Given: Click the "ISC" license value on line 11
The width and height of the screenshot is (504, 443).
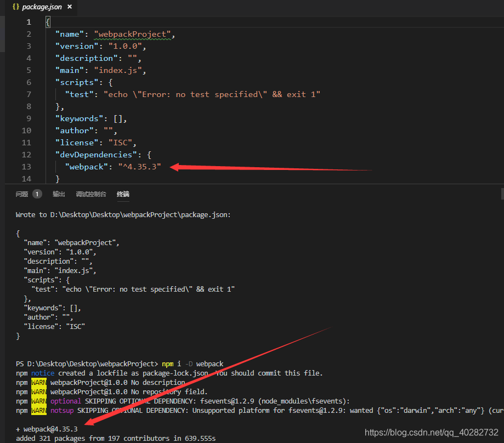Looking at the screenshot, I should pyautogui.click(x=121, y=143).
